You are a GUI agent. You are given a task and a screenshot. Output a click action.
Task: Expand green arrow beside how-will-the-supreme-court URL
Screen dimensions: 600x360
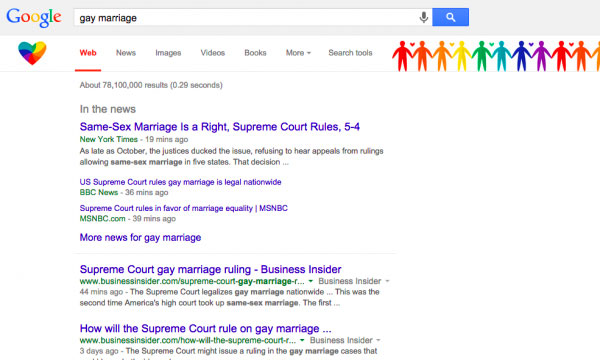click(302, 340)
